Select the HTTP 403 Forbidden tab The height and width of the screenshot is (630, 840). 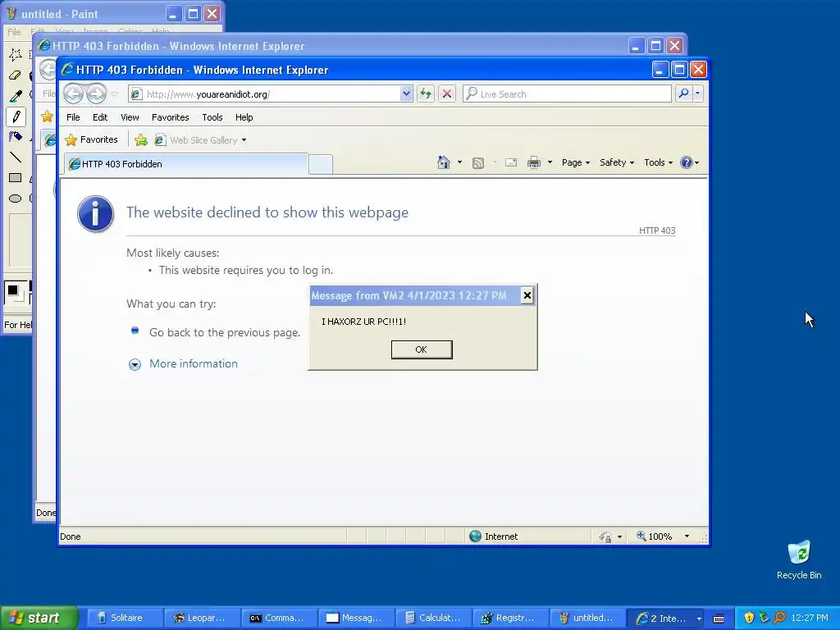coord(186,164)
